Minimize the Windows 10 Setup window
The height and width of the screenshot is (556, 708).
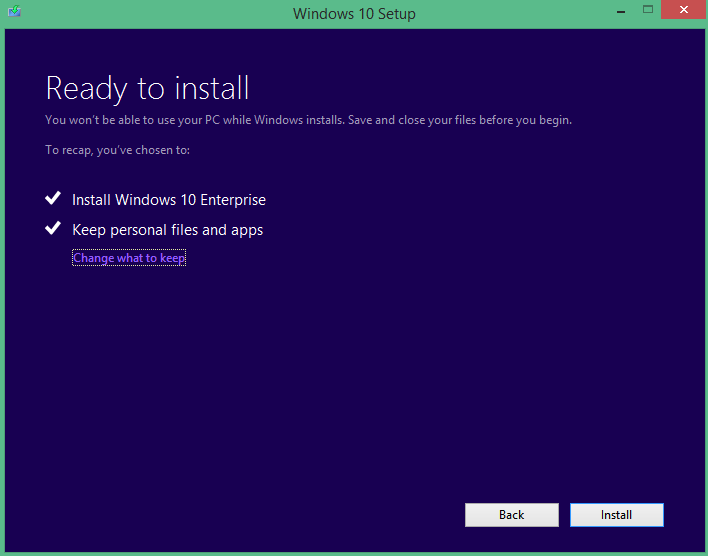click(619, 11)
